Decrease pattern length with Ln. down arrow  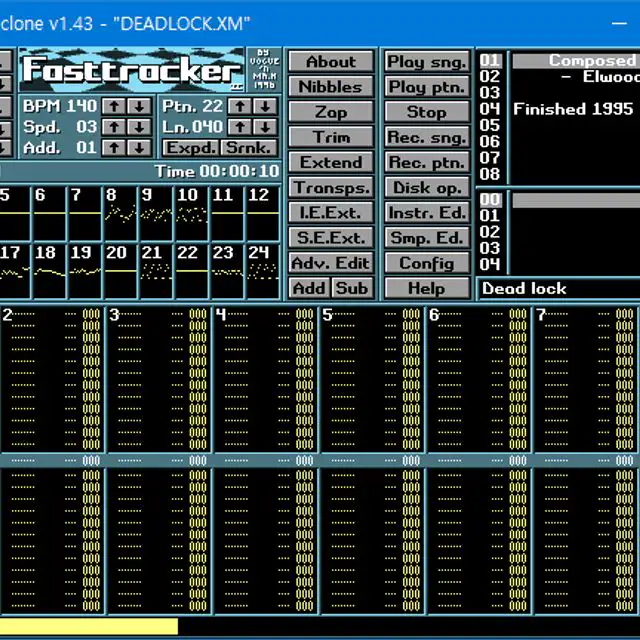(265, 127)
